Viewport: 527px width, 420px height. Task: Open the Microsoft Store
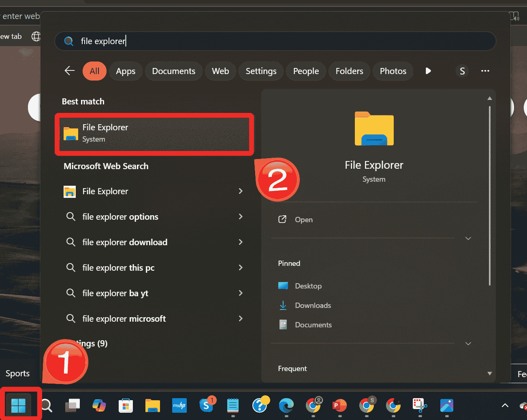point(126,405)
